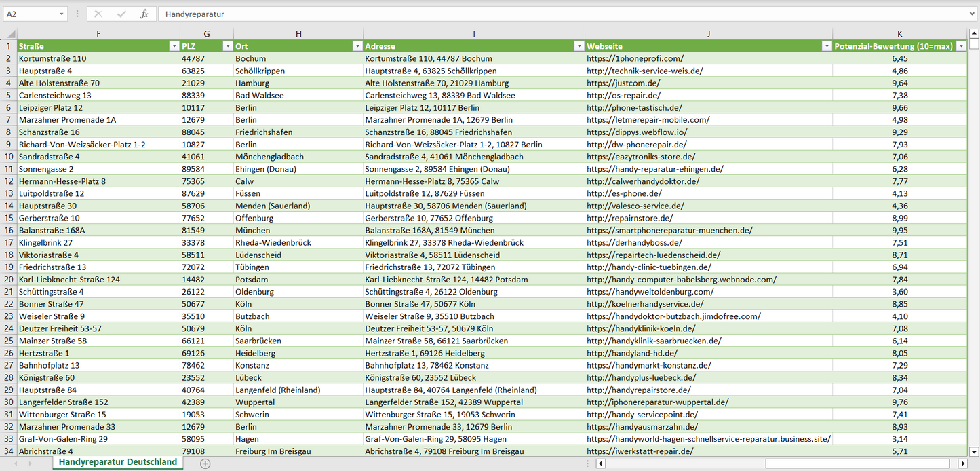Click the Enter checkmark icon in formula bar
Screen dimensions: 980x471
[x=121, y=14]
